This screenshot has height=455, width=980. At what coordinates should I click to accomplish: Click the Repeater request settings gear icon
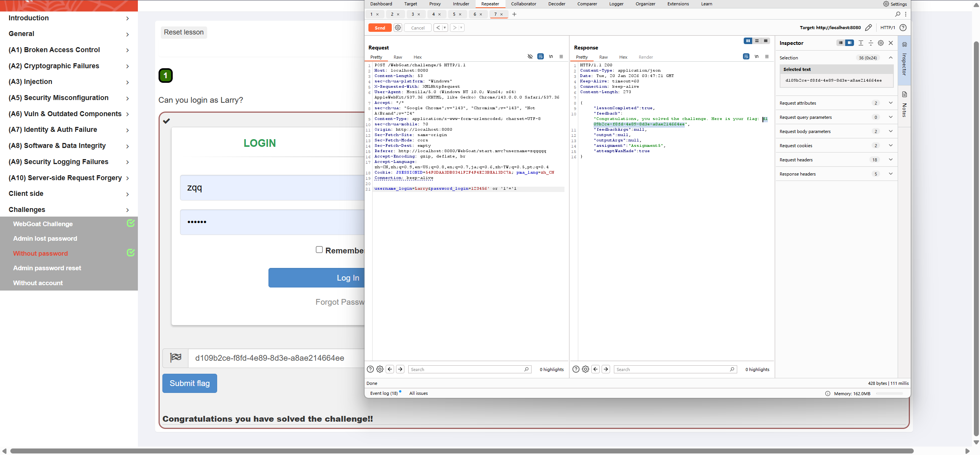tap(398, 28)
